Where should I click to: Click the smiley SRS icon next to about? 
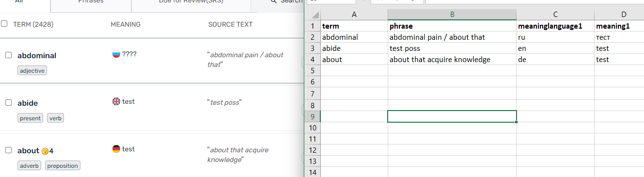click(45, 151)
